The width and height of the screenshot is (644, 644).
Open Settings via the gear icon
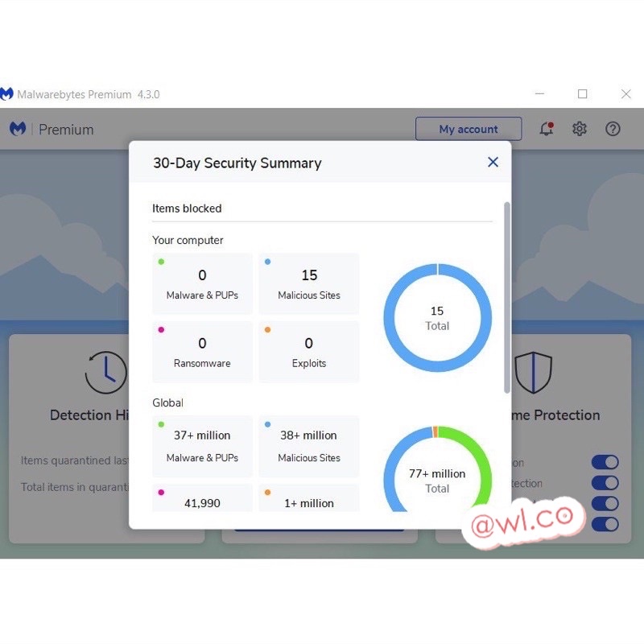580,129
